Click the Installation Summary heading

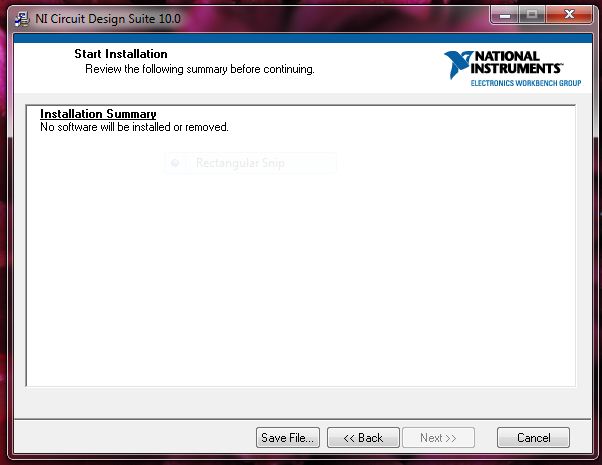click(x=98, y=114)
